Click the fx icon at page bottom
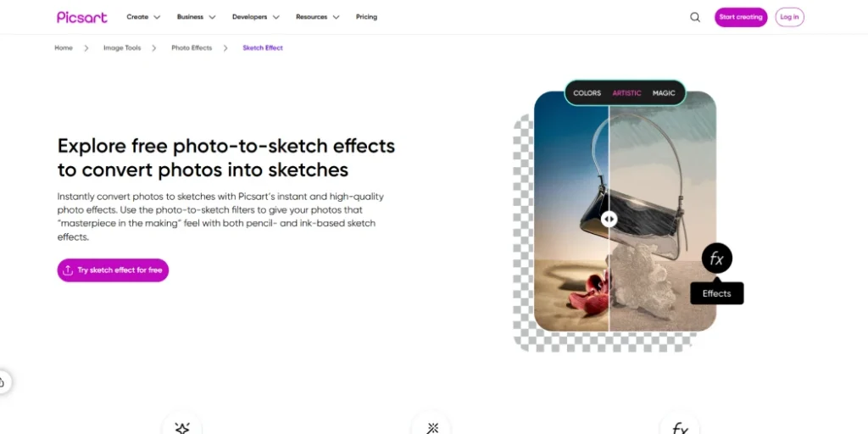 (680, 428)
